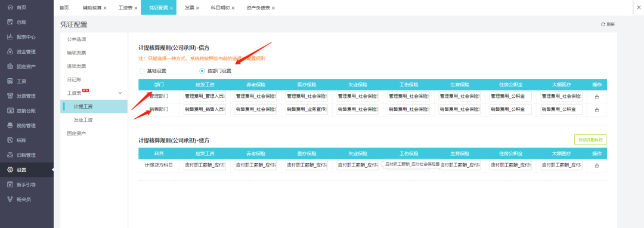
Task: Switch to the 辅助核算 tab
Action: (92, 8)
